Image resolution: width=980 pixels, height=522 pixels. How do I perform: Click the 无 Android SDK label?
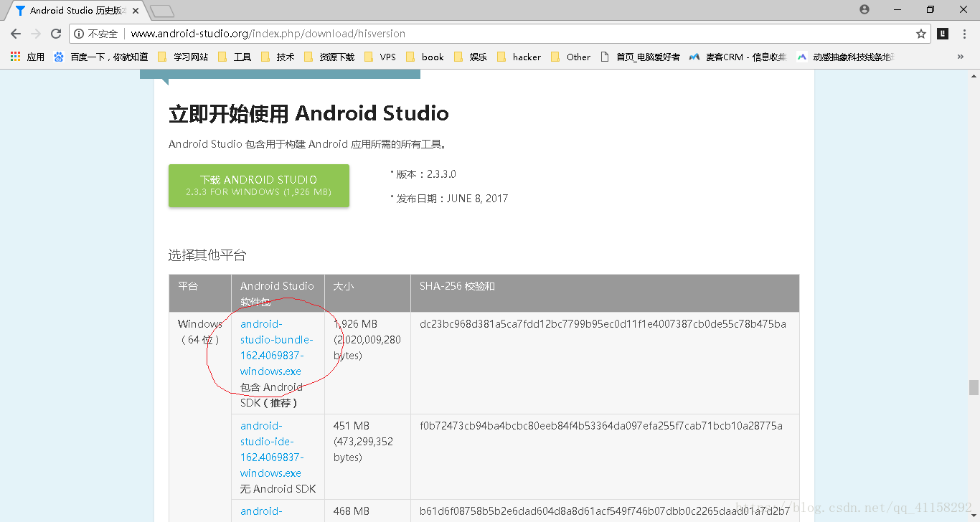[x=278, y=489]
